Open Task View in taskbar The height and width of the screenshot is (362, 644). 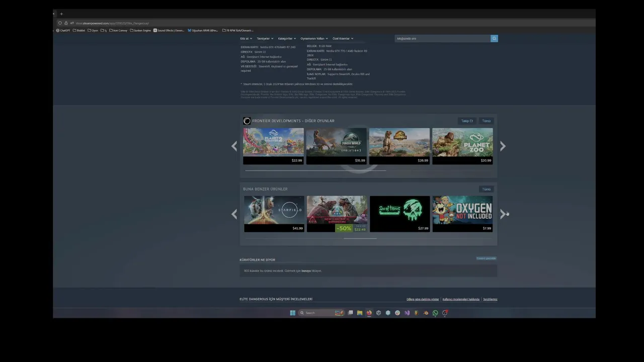pyautogui.click(x=350, y=313)
